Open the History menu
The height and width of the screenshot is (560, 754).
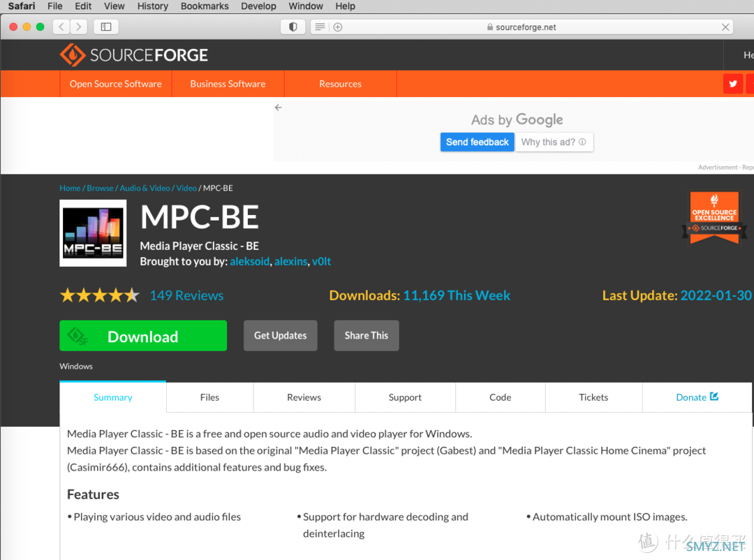tap(152, 6)
